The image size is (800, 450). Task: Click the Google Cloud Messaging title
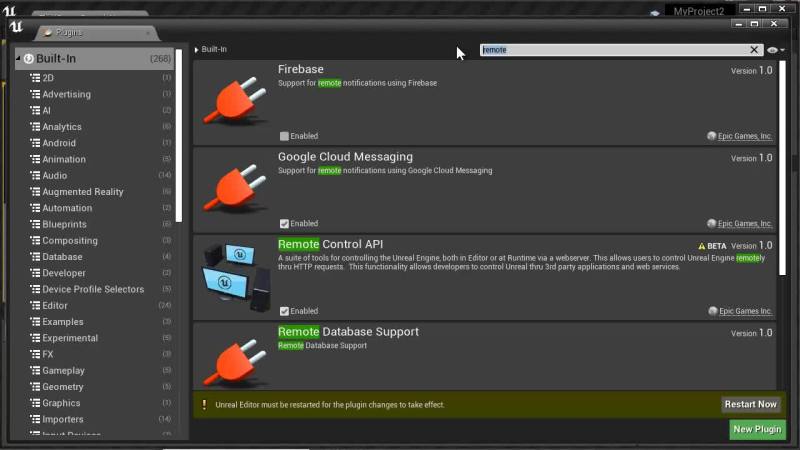345,157
